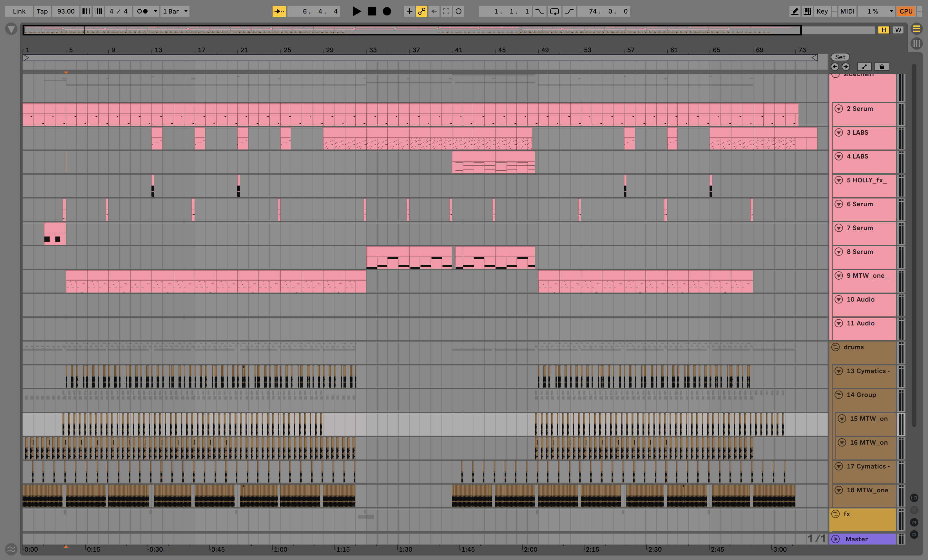Jump to Next Locator arrow

846,67
